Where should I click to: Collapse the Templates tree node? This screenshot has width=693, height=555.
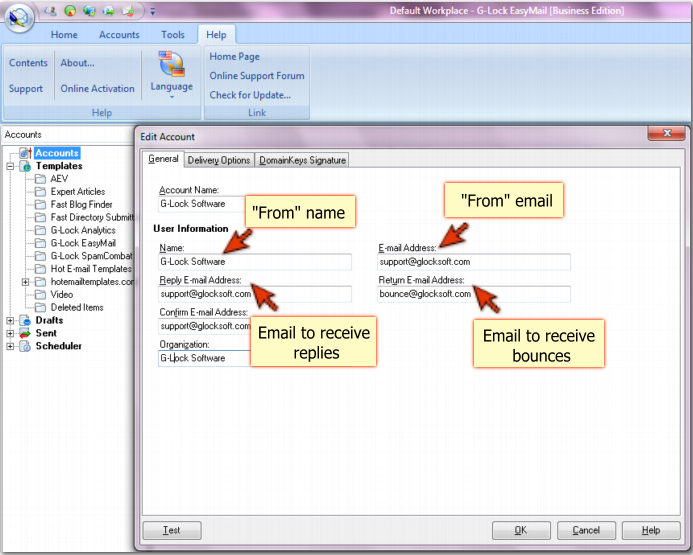point(10,166)
